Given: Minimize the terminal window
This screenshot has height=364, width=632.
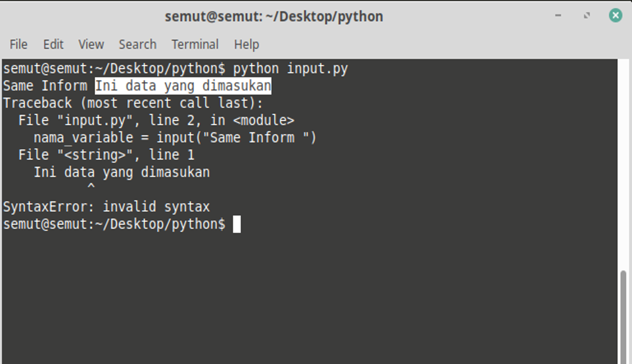Looking at the screenshot, I should (558, 16).
